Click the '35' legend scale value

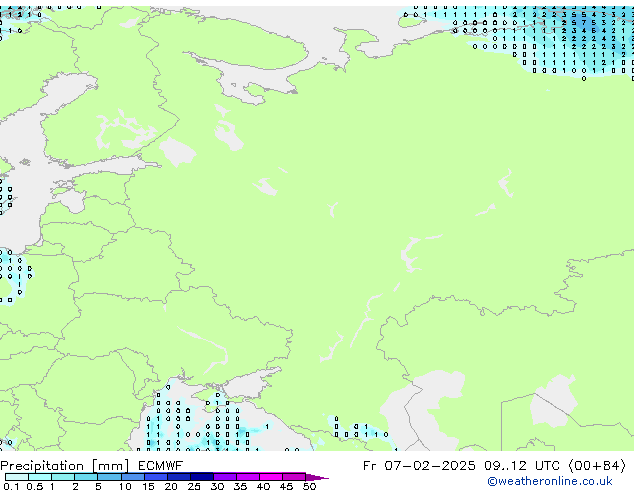(240, 486)
